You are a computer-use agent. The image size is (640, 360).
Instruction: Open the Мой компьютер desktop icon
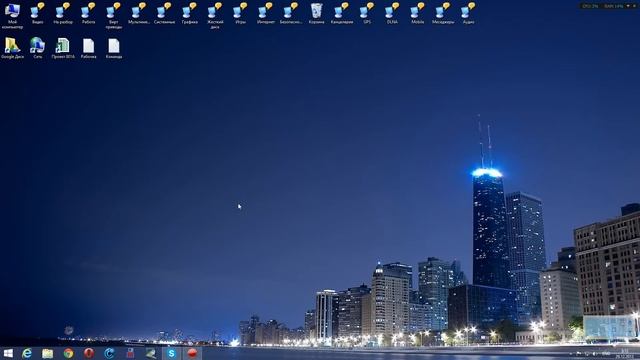[x=12, y=16]
